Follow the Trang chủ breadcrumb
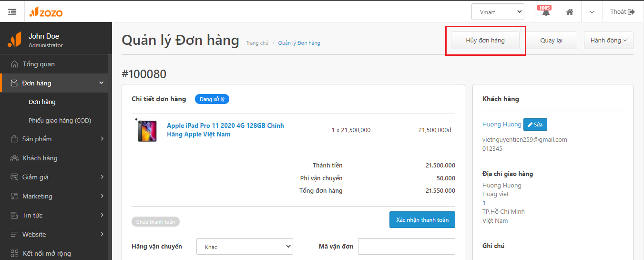 (257, 43)
